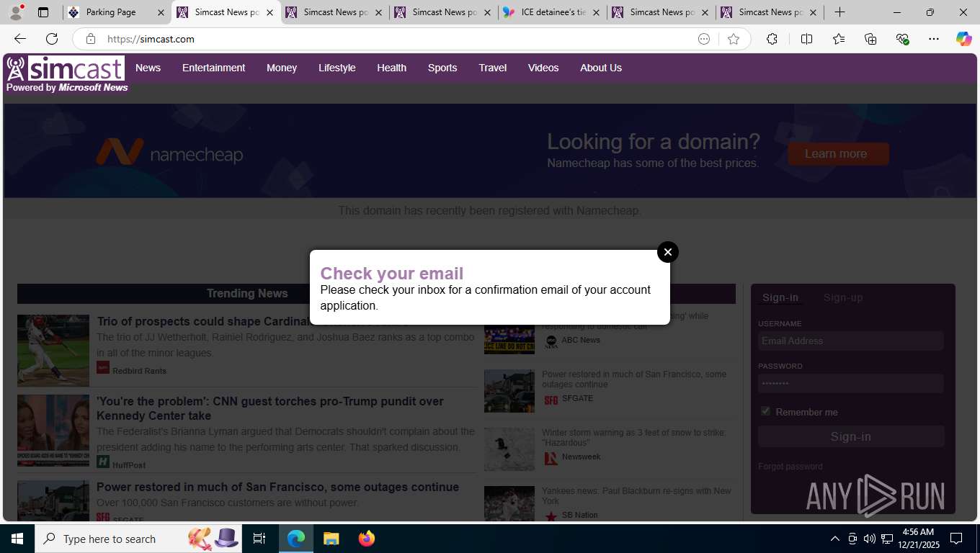Toggle split screen view
The image size is (980, 553).
(806, 39)
